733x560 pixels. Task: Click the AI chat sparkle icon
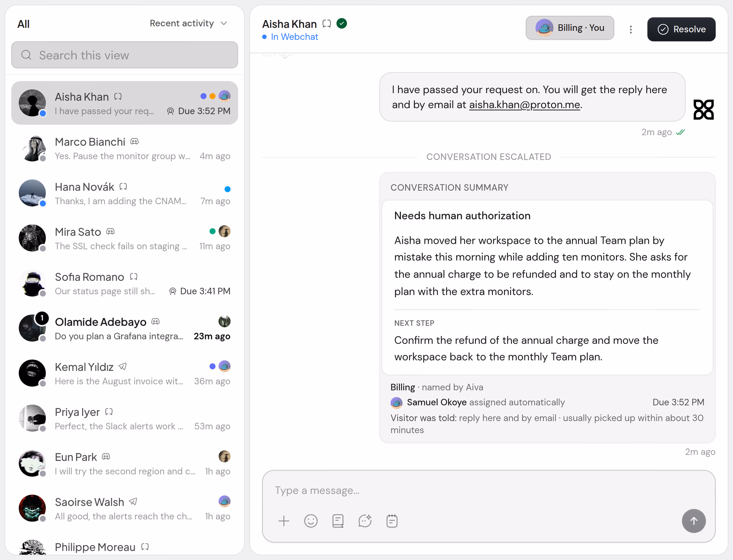point(365,521)
